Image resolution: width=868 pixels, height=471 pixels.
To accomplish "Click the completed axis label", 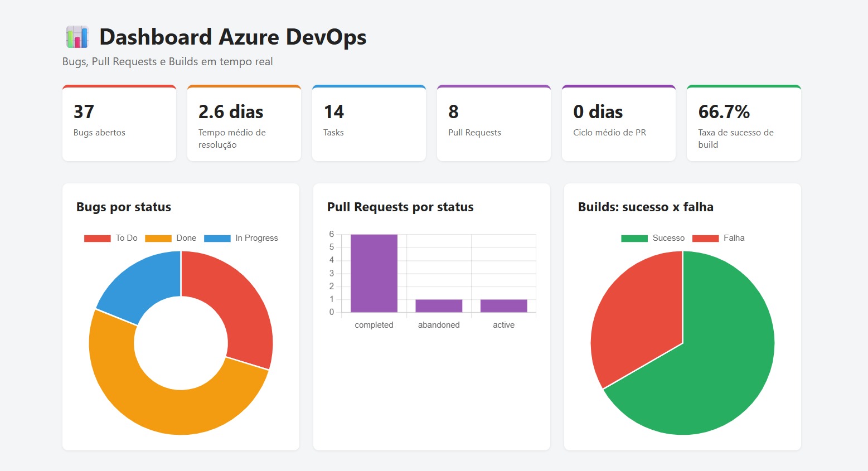I will tap(374, 325).
